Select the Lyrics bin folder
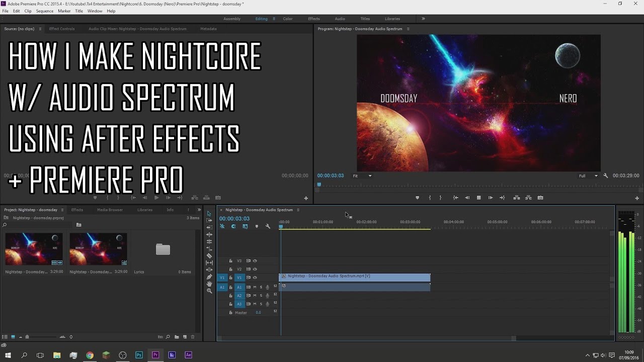 point(163,249)
